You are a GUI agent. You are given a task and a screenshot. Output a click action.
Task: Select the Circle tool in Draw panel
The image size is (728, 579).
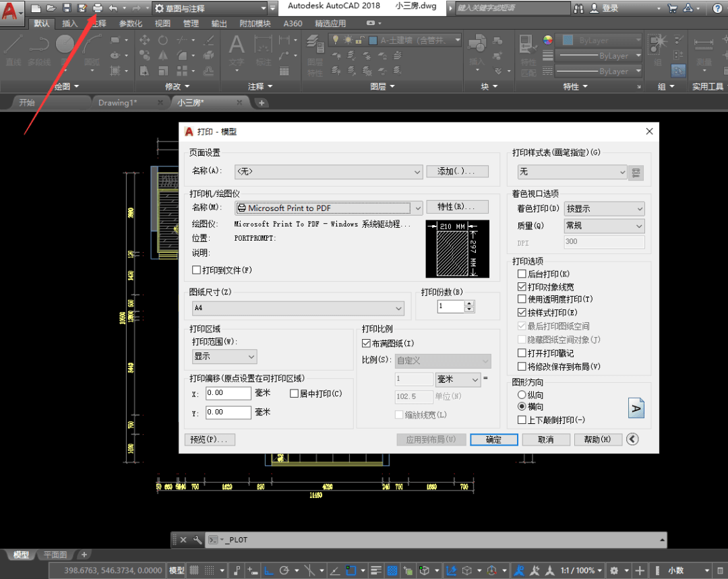(x=65, y=45)
